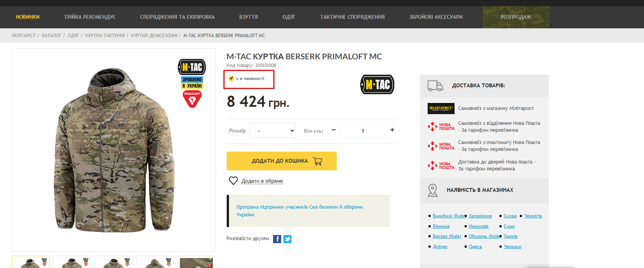Open the Розпродаж sale menu item
Screen dimensions: 644x268
click(516, 17)
